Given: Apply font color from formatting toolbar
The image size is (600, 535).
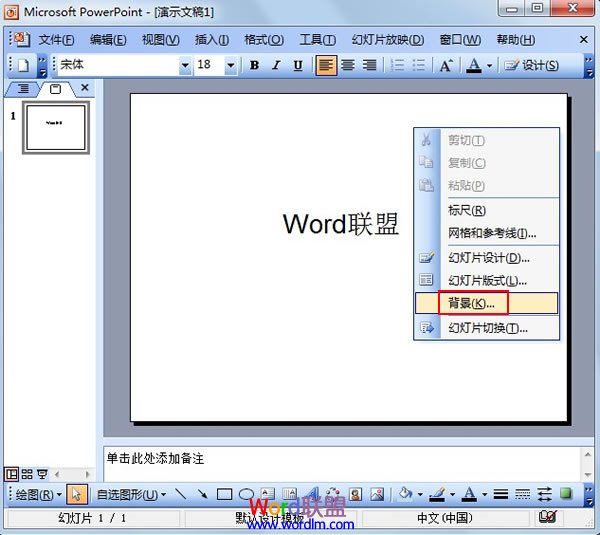Looking at the screenshot, I should (474, 65).
